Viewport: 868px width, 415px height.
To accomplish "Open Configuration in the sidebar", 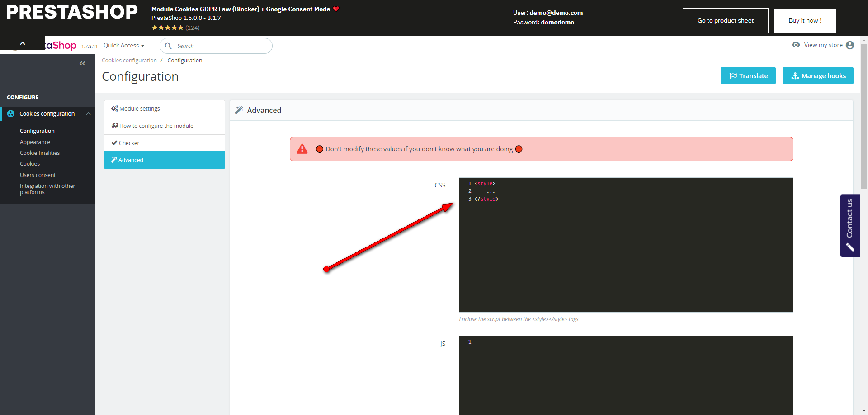I will click(37, 131).
